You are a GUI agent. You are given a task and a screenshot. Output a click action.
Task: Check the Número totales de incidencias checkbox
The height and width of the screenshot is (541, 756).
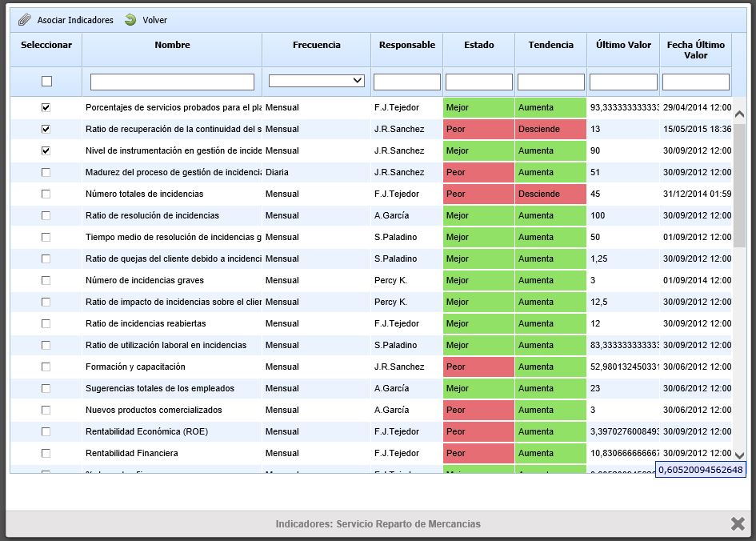[x=46, y=194]
